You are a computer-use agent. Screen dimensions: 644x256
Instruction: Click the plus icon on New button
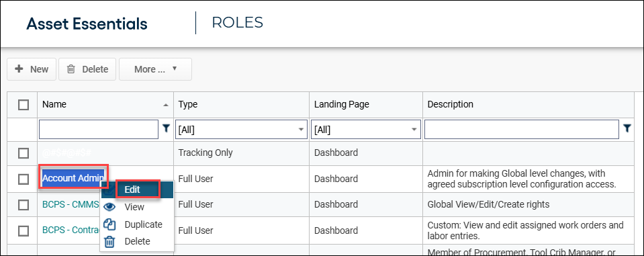tap(19, 69)
